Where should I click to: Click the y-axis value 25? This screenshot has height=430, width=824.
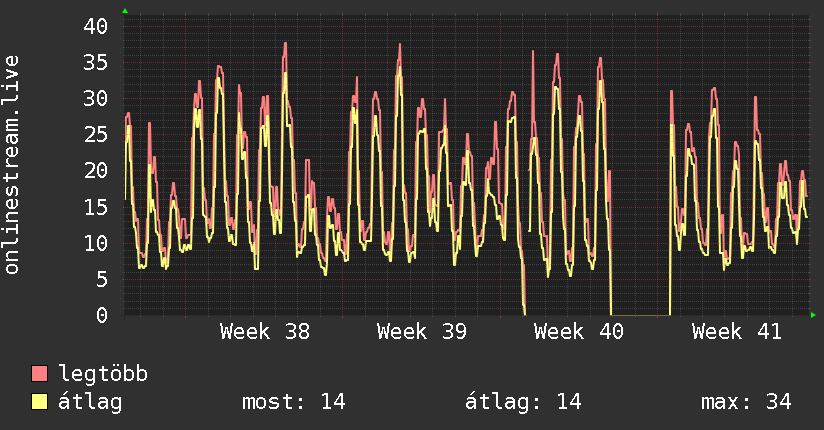(x=96, y=135)
